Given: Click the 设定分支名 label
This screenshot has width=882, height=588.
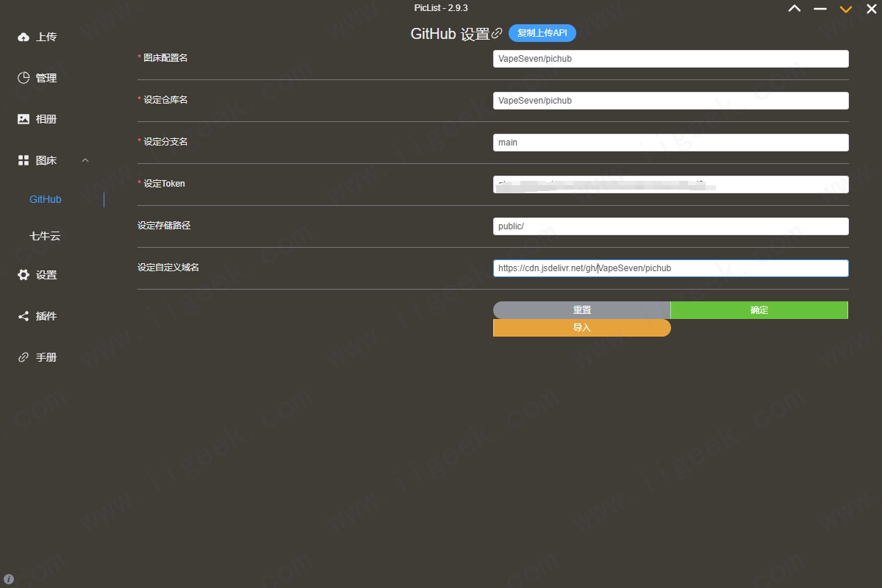Looking at the screenshot, I should [x=165, y=141].
